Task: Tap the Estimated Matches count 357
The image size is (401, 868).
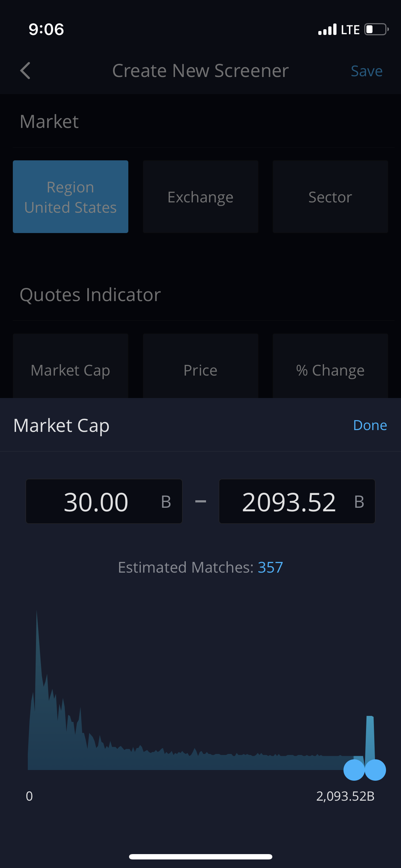Action: [x=270, y=567]
